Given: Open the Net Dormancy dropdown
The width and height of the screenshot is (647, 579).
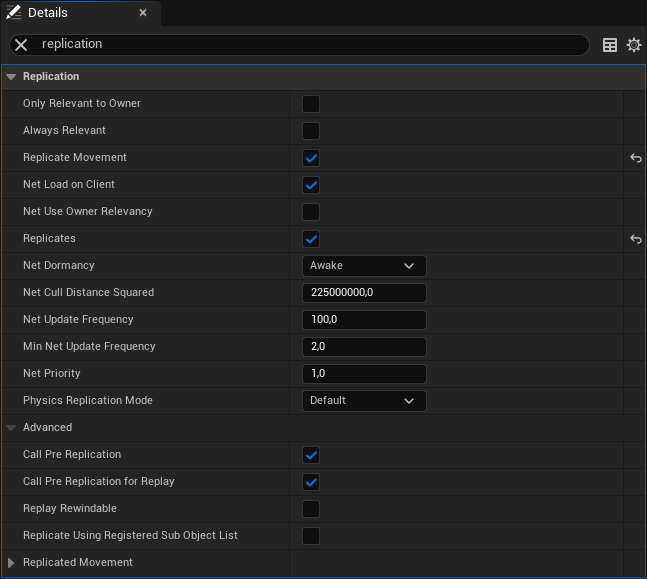Looking at the screenshot, I should [364, 266].
